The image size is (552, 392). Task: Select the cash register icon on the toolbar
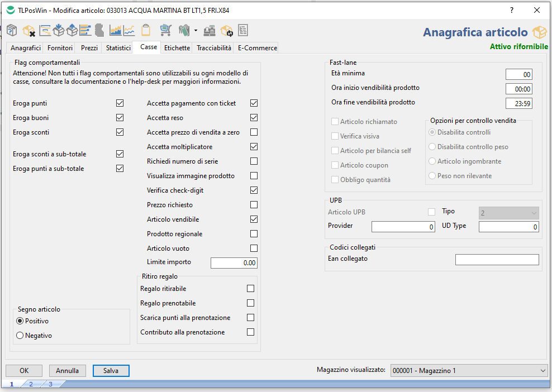[x=210, y=30]
